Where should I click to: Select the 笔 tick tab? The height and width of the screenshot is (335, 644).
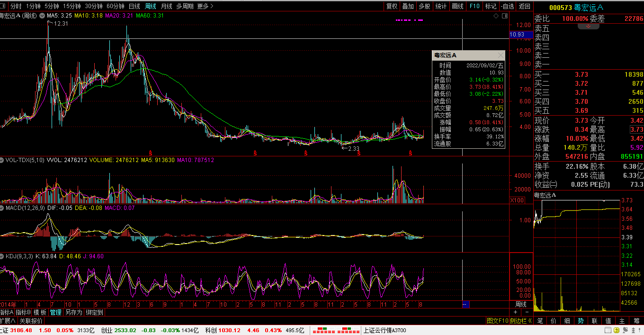click(x=540, y=321)
